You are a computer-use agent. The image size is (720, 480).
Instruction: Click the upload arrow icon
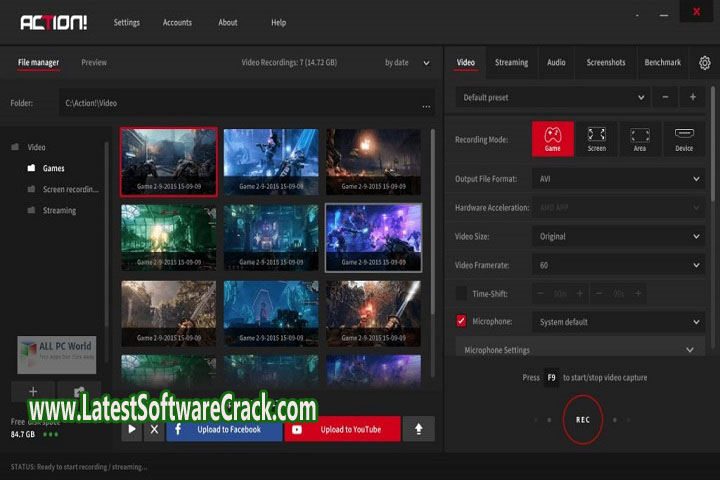pos(418,429)
